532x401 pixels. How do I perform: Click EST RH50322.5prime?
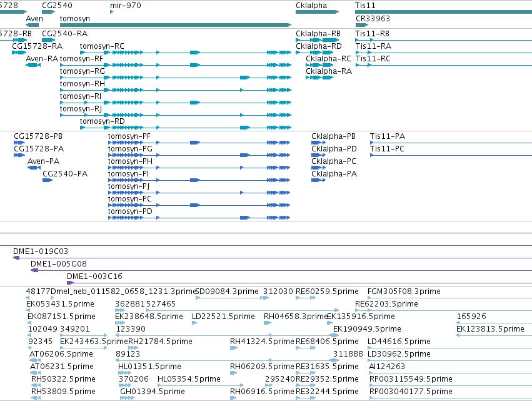pyautogui.click(x=63, y=379)
